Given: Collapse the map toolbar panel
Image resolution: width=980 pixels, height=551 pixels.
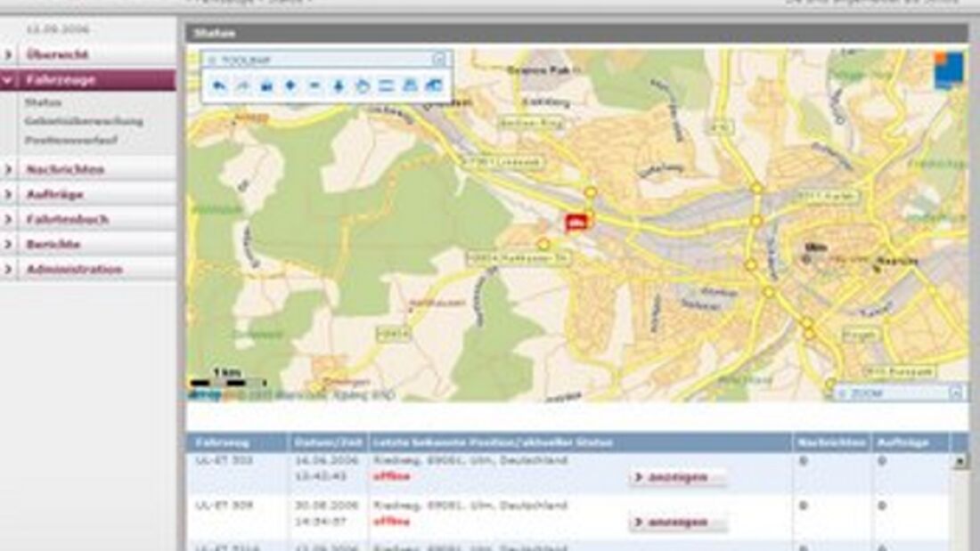Looking at the screenshot, I should coord(438,60).
